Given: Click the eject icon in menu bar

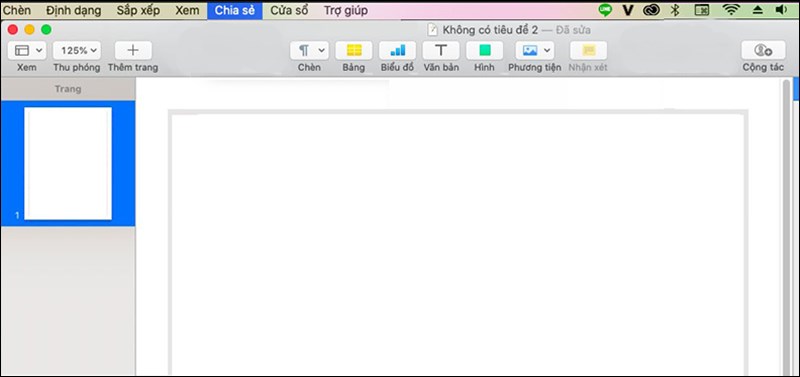Looking at the screenshot, I should [758, 10].
